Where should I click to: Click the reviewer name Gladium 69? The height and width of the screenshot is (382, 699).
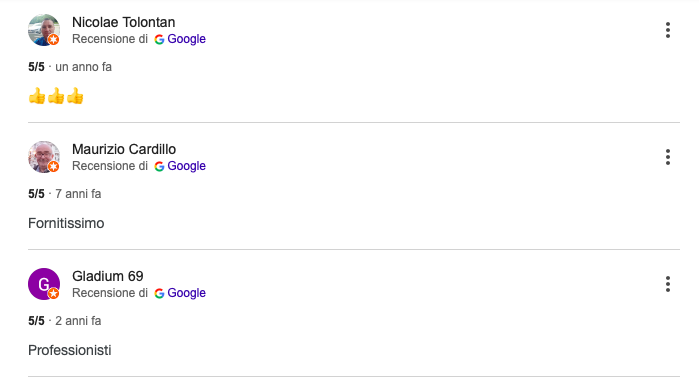pyautogui.click(x=108, y=276)
